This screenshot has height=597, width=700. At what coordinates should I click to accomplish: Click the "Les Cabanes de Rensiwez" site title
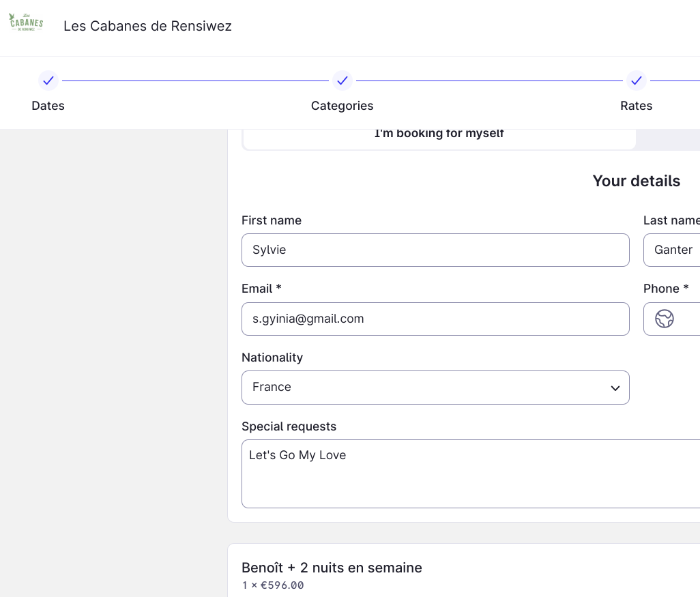point(147,27)
